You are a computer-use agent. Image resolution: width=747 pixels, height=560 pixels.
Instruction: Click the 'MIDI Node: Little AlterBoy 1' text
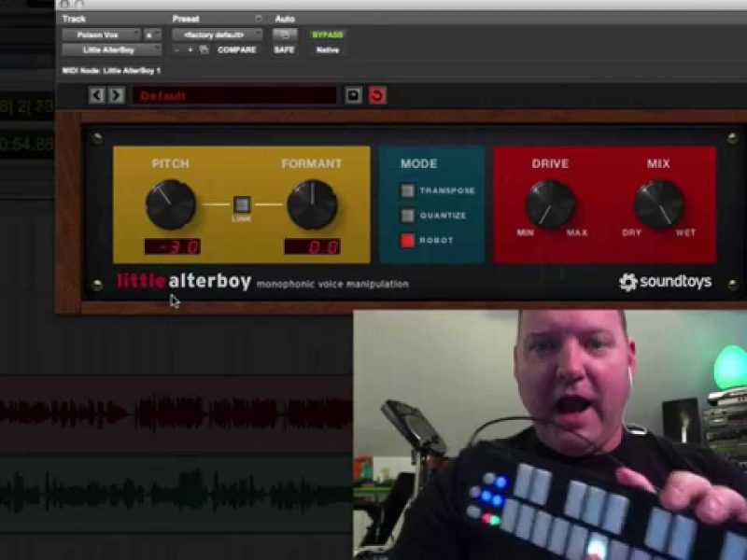111,71
